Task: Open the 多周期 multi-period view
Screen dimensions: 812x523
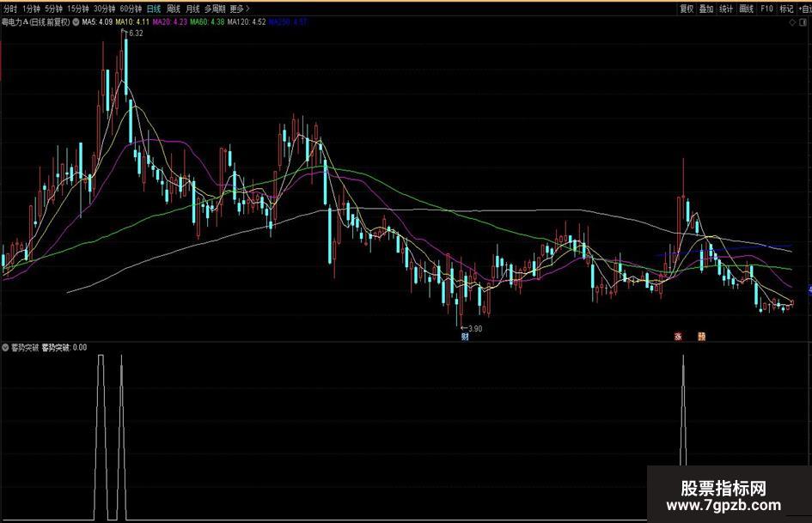Action: coord(215,9)
